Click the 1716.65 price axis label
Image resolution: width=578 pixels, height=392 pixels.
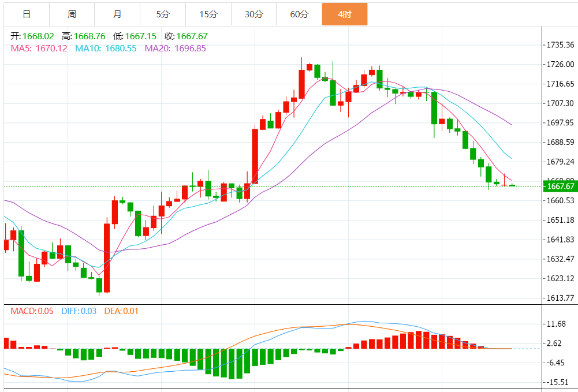point(560,84)
